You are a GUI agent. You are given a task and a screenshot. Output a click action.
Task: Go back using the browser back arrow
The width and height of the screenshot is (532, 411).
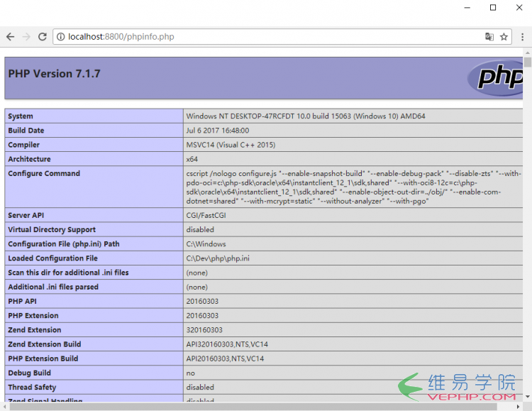[x=11, y=37]
